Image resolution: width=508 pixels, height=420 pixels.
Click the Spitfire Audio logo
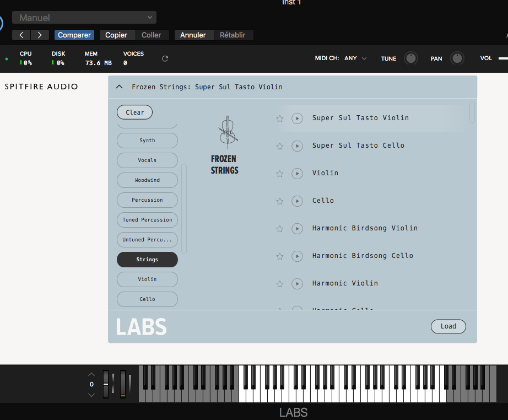41,87
